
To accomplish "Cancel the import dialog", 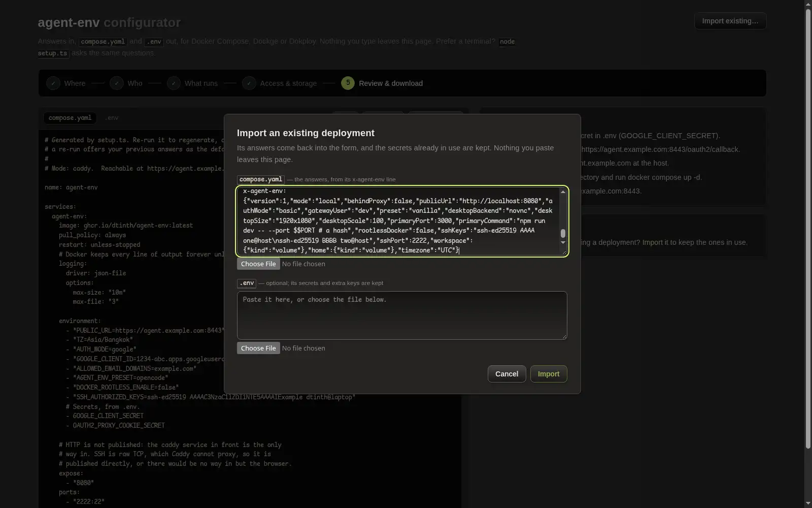I will pyautogui.click(x=506, y=374).
